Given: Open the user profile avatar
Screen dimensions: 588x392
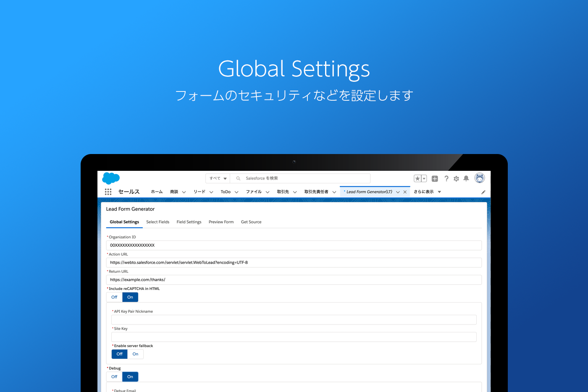Looking at the screenshot, I should [480, 178].
